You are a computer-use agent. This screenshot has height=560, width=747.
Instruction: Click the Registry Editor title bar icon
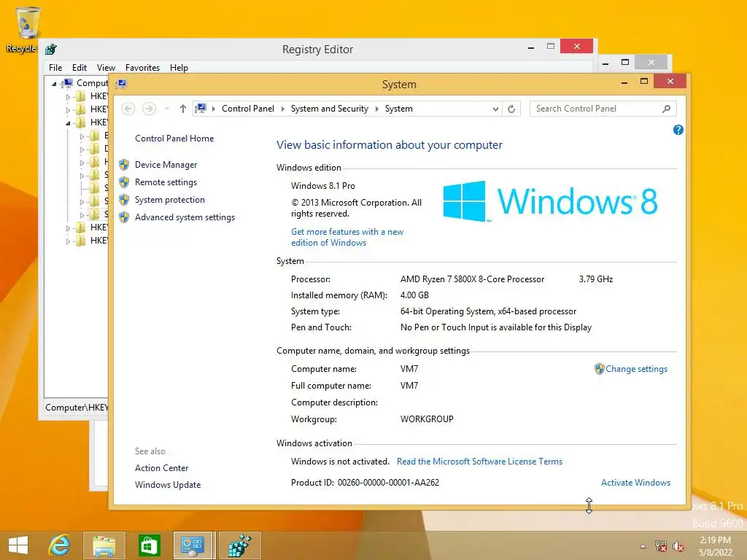(50, 49)
